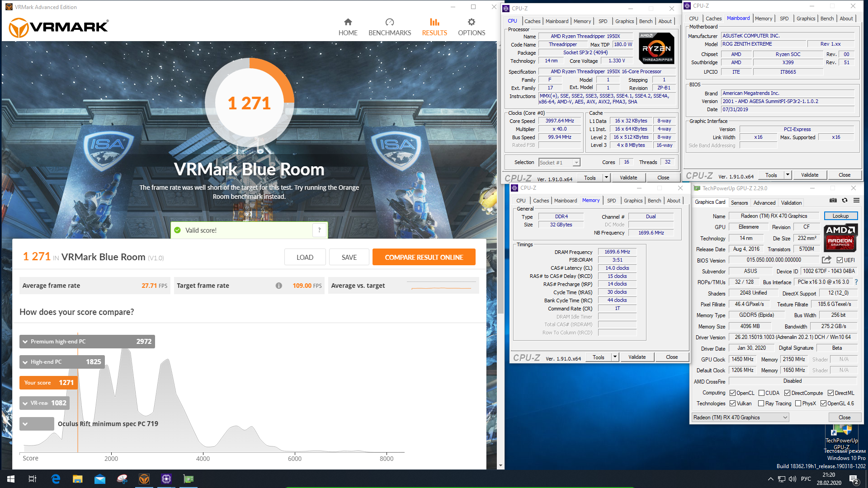868x488 pixels.
Task: Refresh GPU-Z readings
Action: [844, 200]
